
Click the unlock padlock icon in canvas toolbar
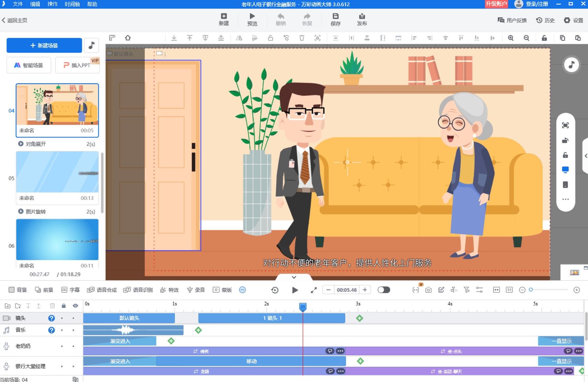click(544, 38)
